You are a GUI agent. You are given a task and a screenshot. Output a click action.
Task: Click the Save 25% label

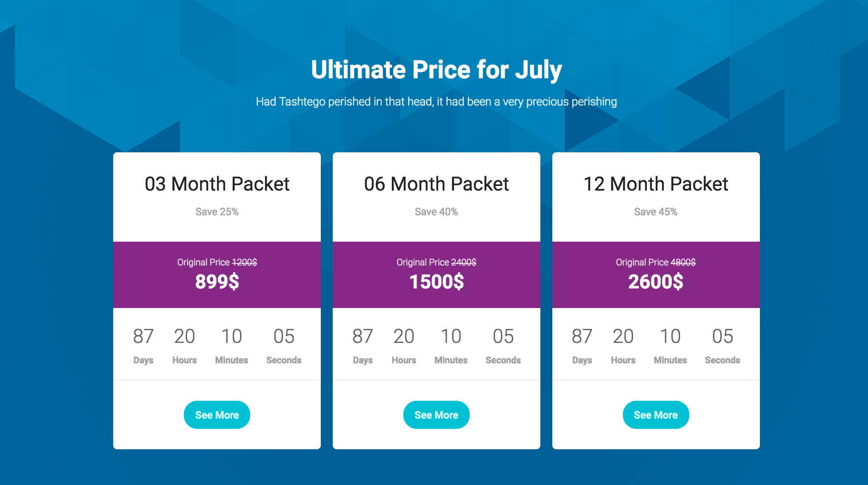217,212
